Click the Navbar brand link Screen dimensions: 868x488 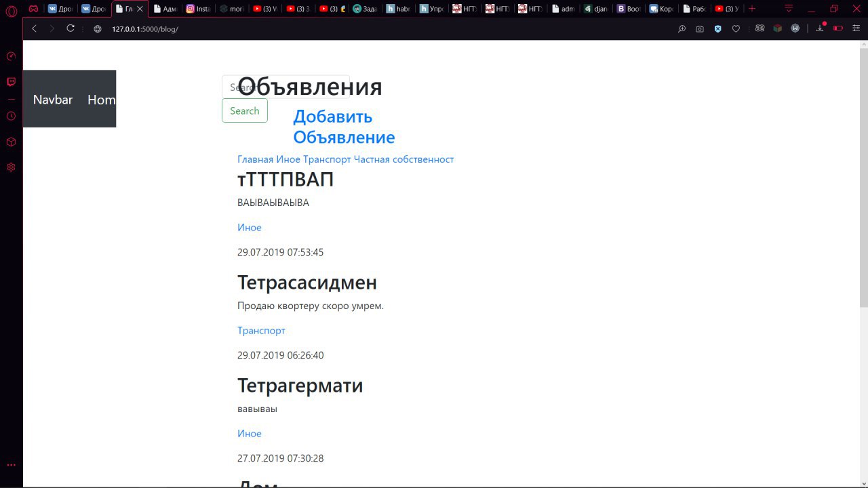coord(53,100)
